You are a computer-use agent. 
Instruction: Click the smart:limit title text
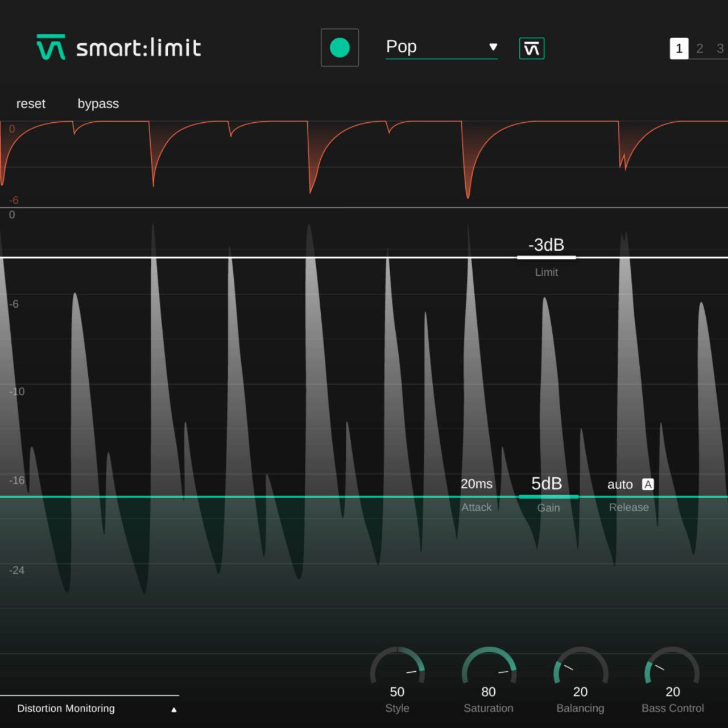[x=139, y=48]
